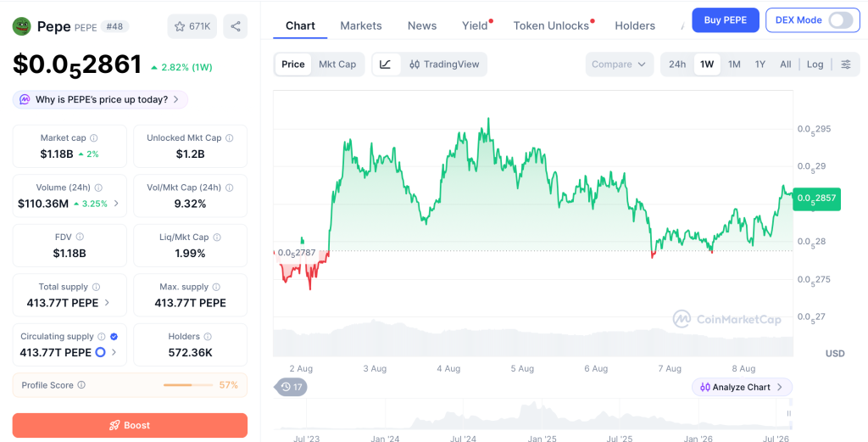Viewport: 868px width, 442px height.
Task: Click the 572.36K holders value
Action: (191, 353)
